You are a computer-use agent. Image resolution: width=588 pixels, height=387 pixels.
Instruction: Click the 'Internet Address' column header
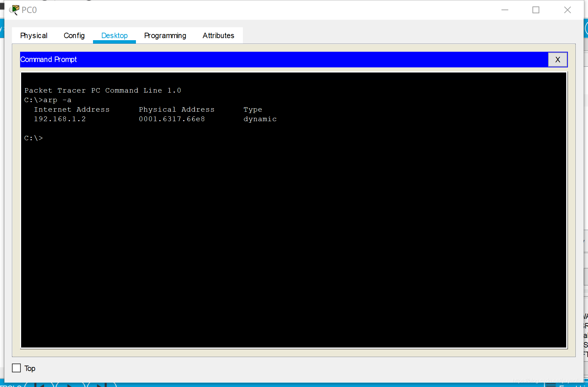pos(72,109)
